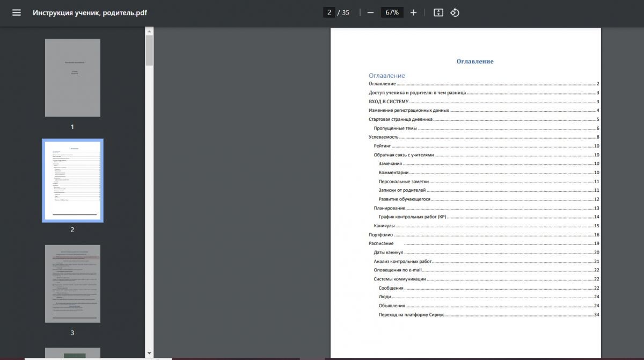Screen dimensions: 644x360
Task: Zoom out with the minus icon
Action: [x=370, y=12]
